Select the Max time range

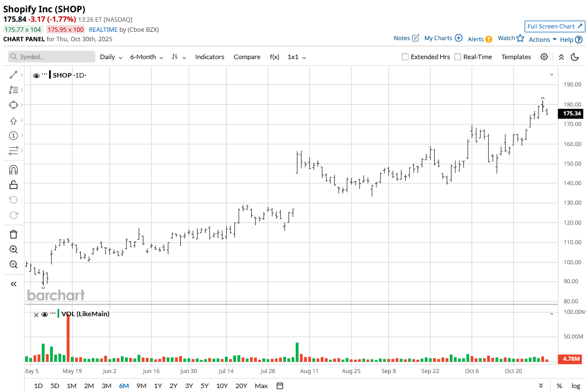pyautogui.click(x=261, y=386)
